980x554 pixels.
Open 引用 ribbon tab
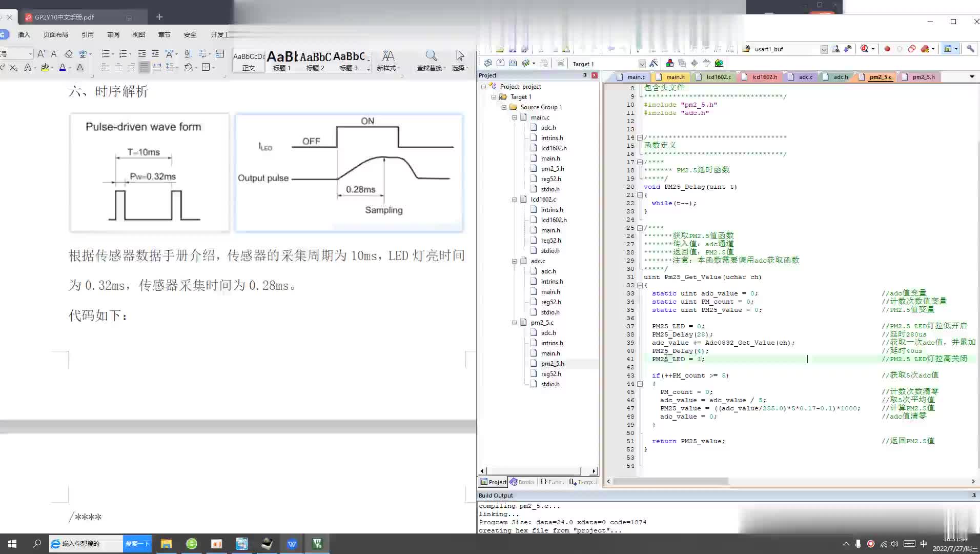point(88,35)
